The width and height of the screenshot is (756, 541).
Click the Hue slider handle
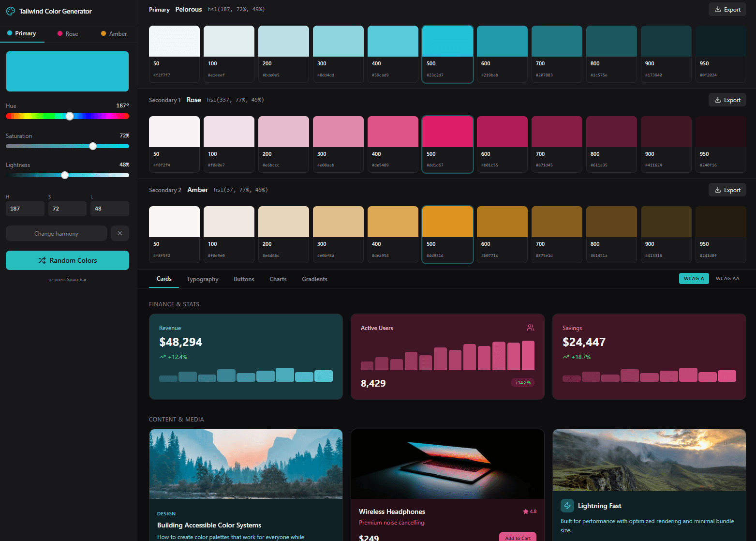(x=70, y=116)
